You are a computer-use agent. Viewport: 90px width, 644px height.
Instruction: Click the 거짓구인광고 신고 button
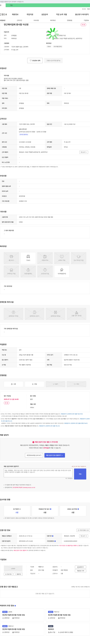click(x=83, y=530)
